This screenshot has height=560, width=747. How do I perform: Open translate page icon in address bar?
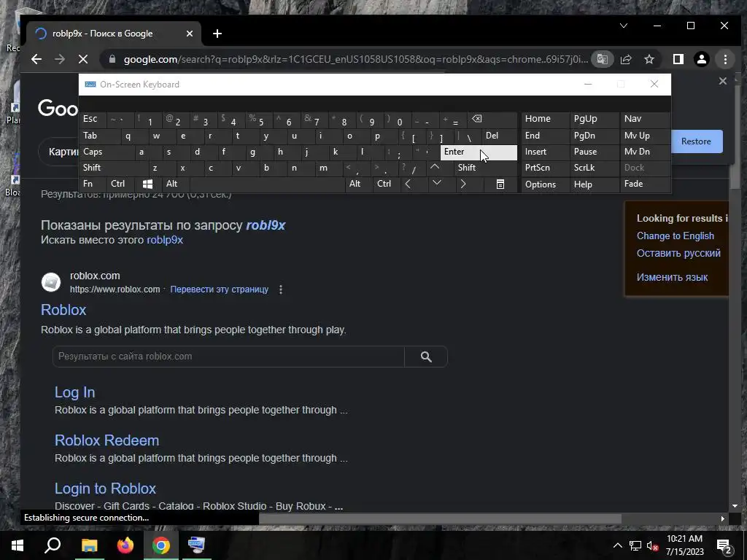pos(602,60)
